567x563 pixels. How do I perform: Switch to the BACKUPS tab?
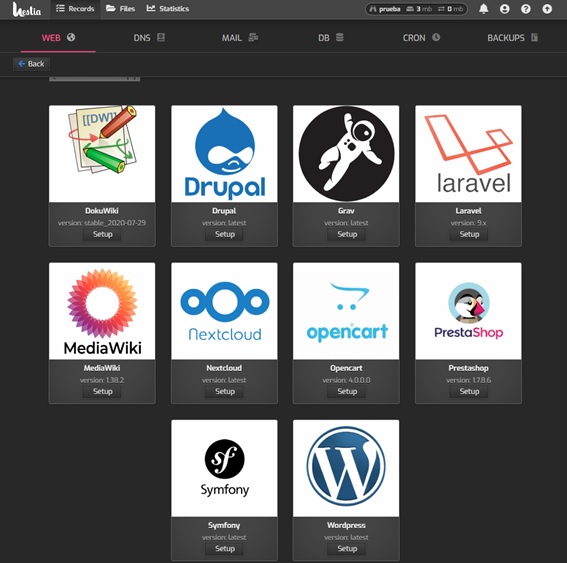click(x=512, y=38)
